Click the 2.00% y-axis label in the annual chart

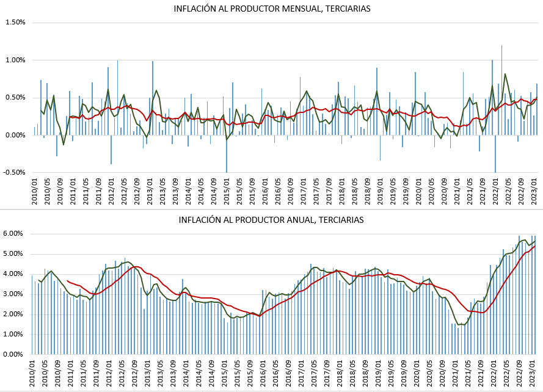(x=13, y=314)
